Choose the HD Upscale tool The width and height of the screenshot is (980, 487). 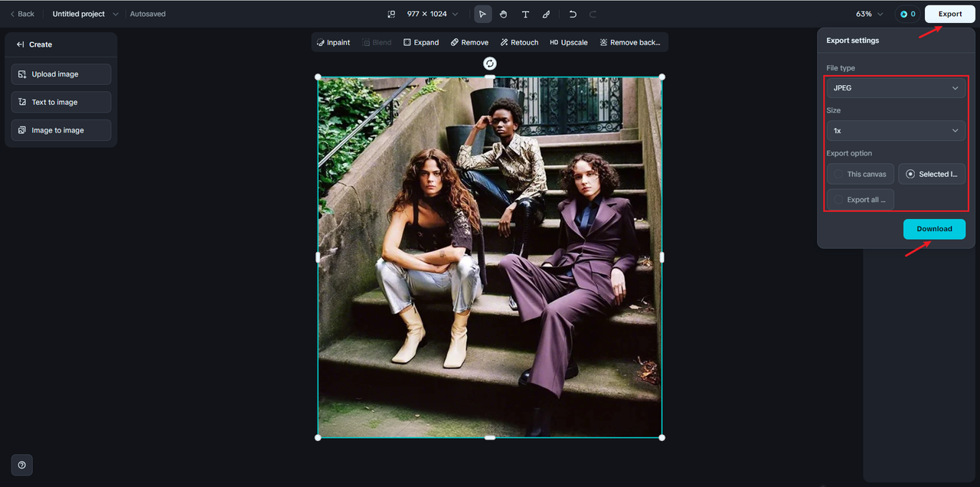point(569,42)
